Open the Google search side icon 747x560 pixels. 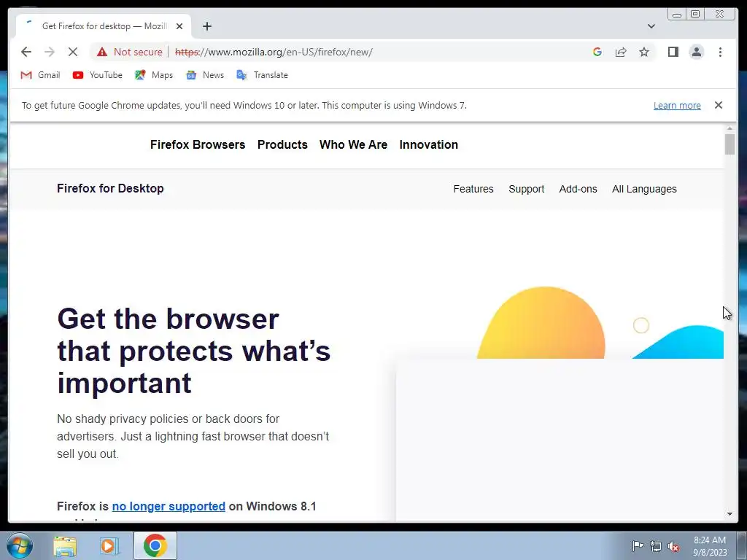tap(597, 52)
